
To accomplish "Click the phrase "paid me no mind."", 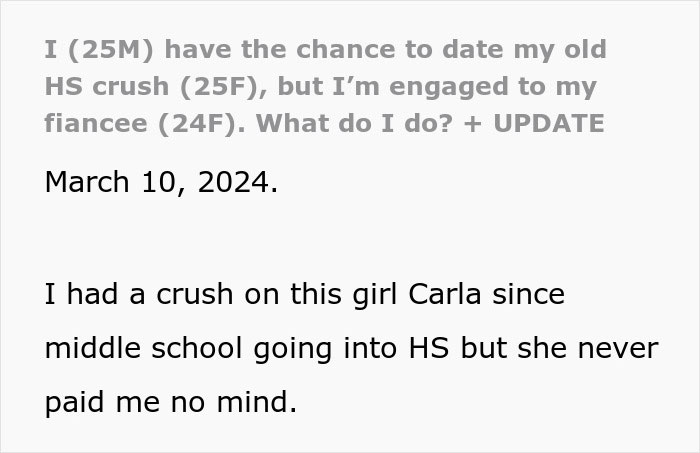I will [171, 403].
